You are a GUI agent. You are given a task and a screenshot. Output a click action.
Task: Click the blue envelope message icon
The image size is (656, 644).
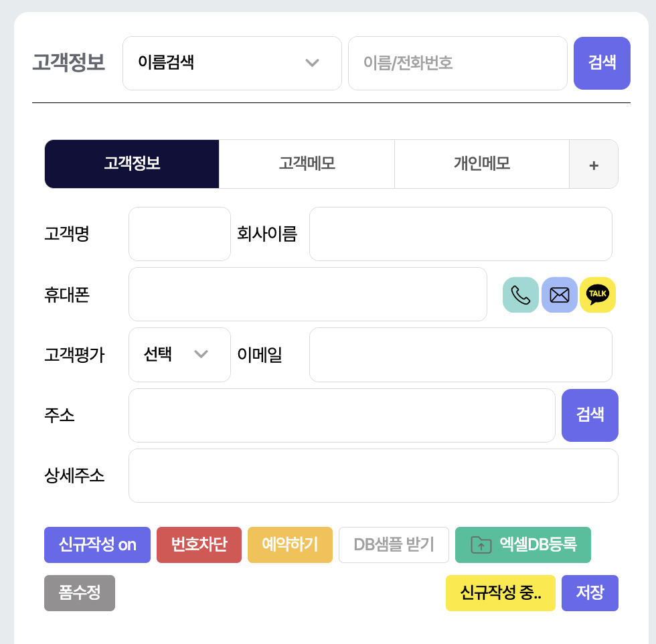click(559, 295)
